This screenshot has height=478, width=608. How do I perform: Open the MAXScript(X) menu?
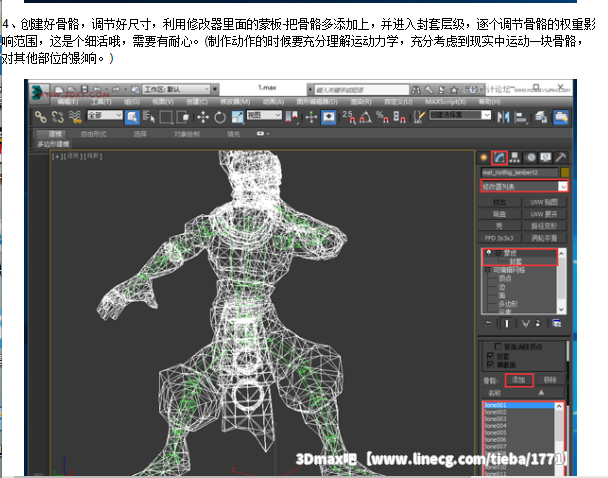(446, 102)
